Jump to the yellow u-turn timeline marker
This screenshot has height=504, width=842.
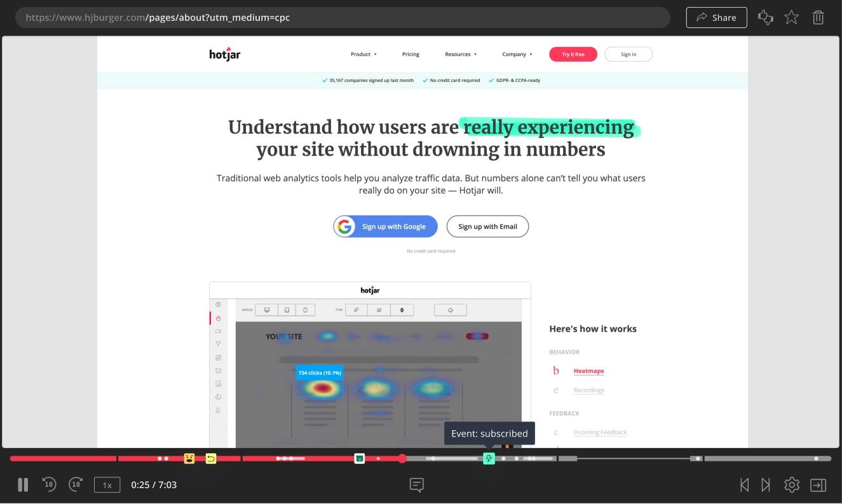[211, 458]
